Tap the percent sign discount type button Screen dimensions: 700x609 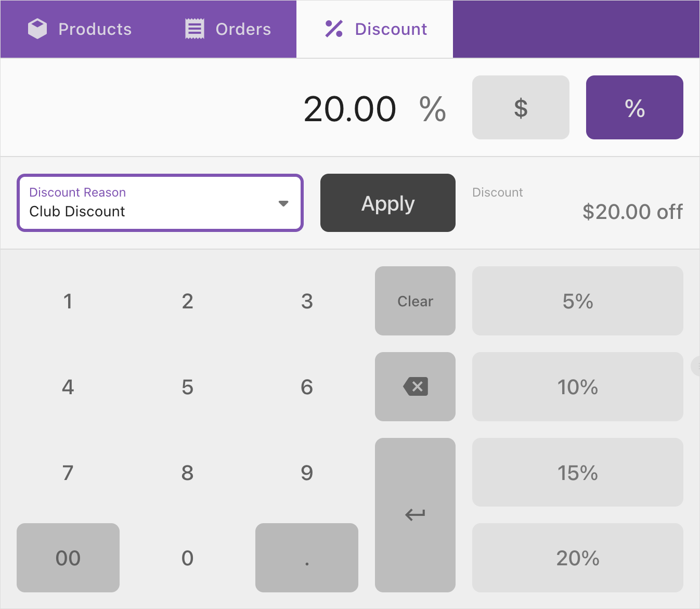[x=634, y=107]
